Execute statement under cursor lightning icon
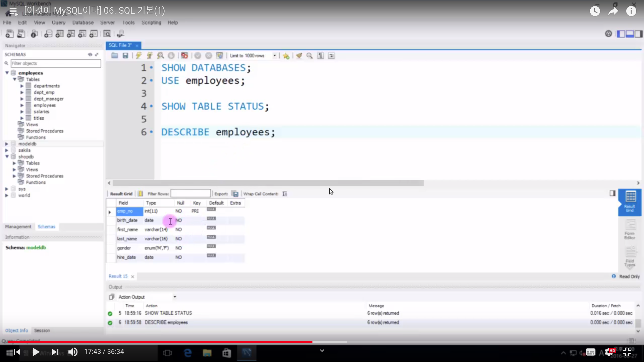 [x=150, y=56]
